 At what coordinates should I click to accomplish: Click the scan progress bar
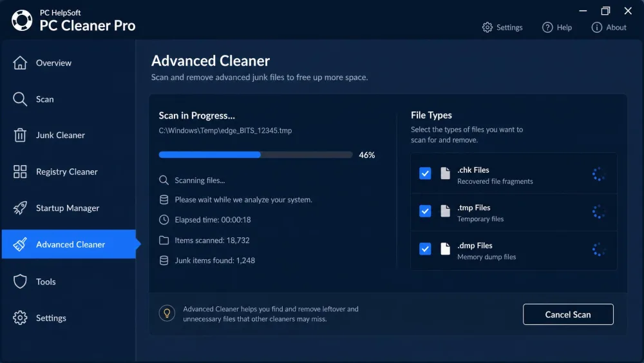pos(256,155)
